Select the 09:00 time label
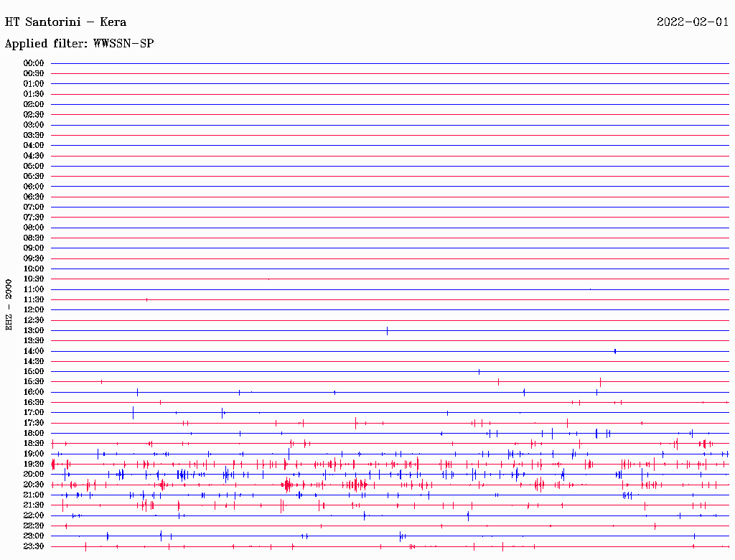 tap(34, 248)
